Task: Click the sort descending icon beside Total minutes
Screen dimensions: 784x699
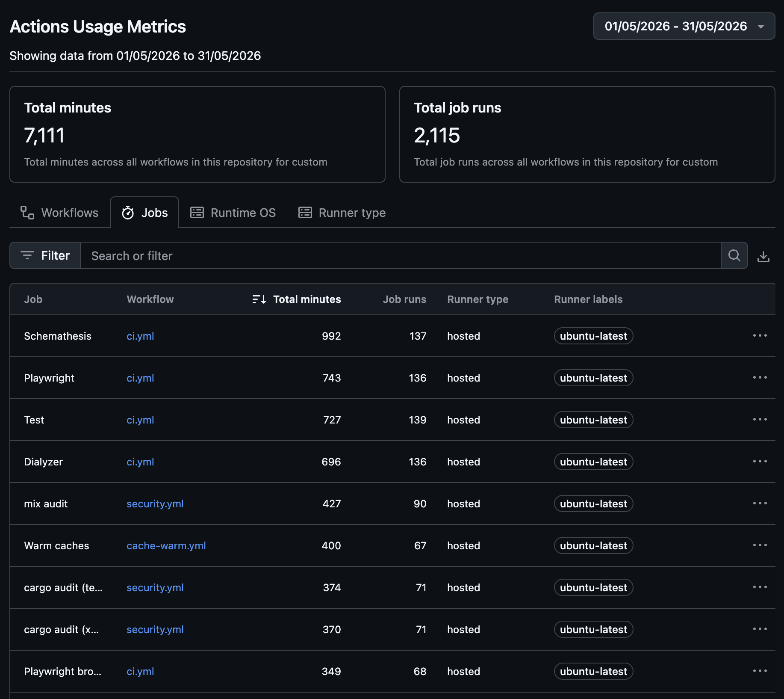Action: coord(259,299)
